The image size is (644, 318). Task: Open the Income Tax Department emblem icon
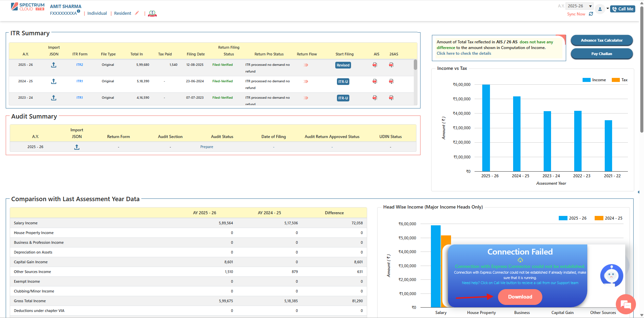click(152, 13)
